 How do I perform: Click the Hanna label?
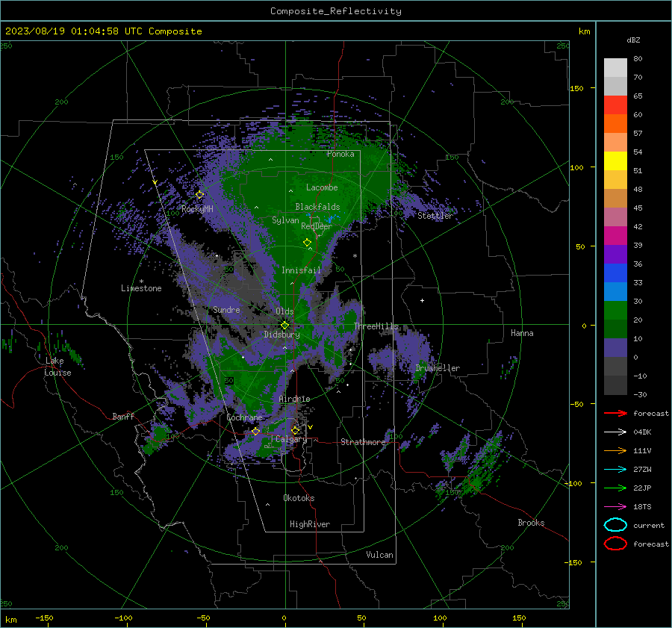(x=522, y=333)
